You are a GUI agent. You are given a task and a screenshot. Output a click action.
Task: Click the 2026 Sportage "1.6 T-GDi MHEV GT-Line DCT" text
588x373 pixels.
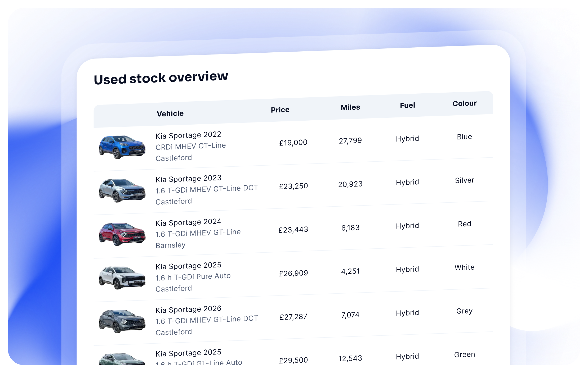pos(207,320)
